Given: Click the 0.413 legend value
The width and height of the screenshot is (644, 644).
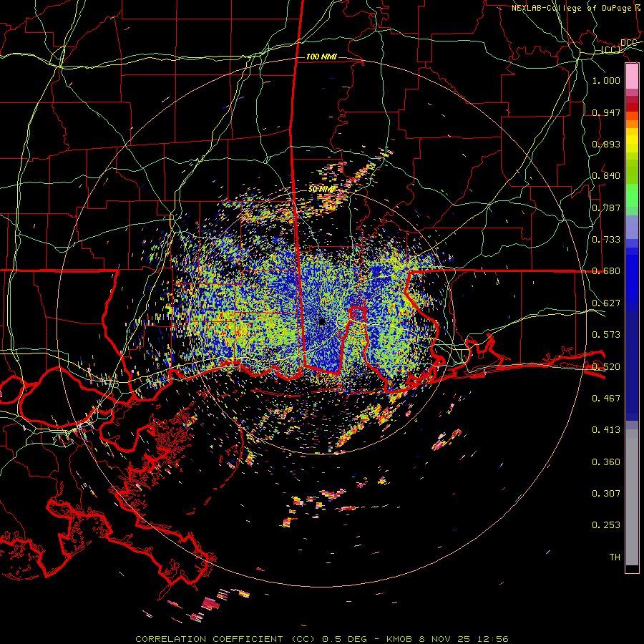Looking at the screenshot, I should (606, 430).
